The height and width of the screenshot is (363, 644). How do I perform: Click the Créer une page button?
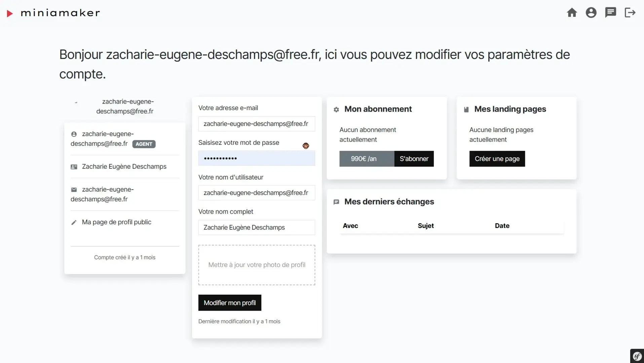(497, 159)
